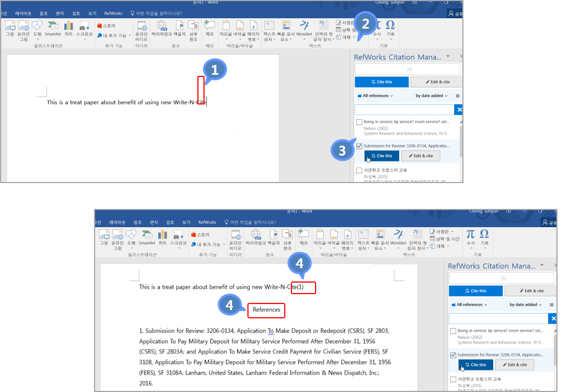Screen dimensions: 563x392
Task: Insert SmartArt from the top window ribbon
Action: tap(53, 29)
